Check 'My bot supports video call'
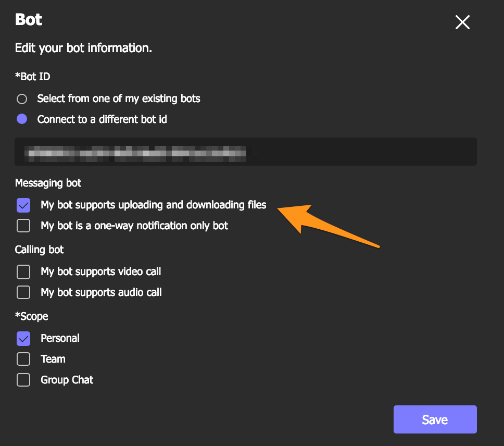Viewport: 504px width, 446px height. [x=23, y=271]
